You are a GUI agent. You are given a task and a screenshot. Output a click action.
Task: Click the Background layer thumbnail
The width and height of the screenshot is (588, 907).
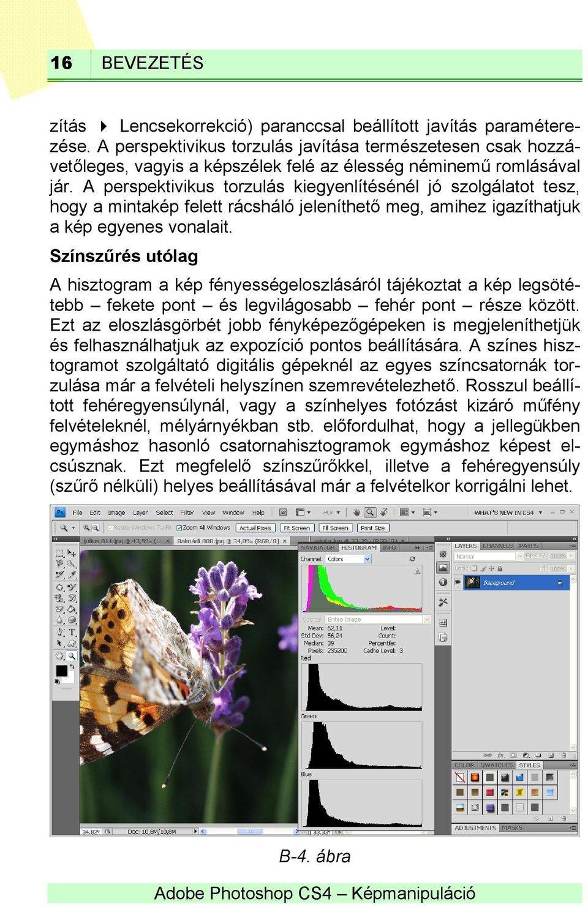(472, 582)
